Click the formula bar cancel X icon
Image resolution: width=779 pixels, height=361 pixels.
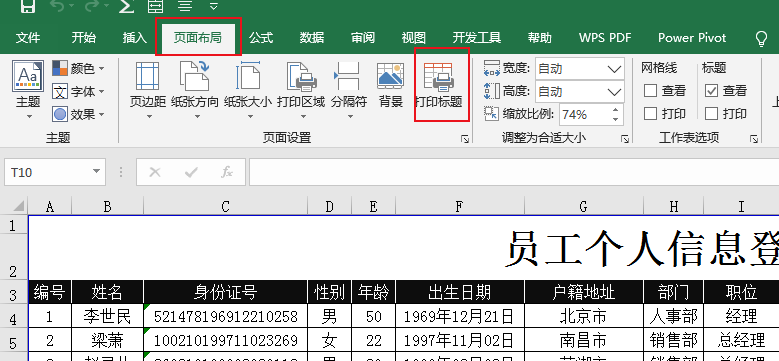[x=155, y=172]
